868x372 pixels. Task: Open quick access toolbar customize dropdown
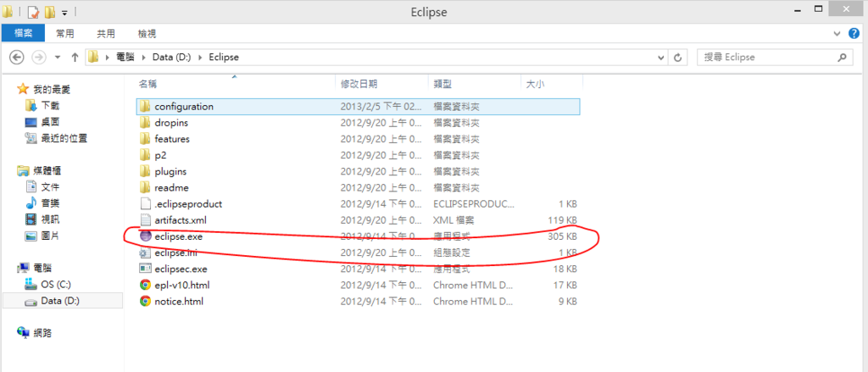64,13
